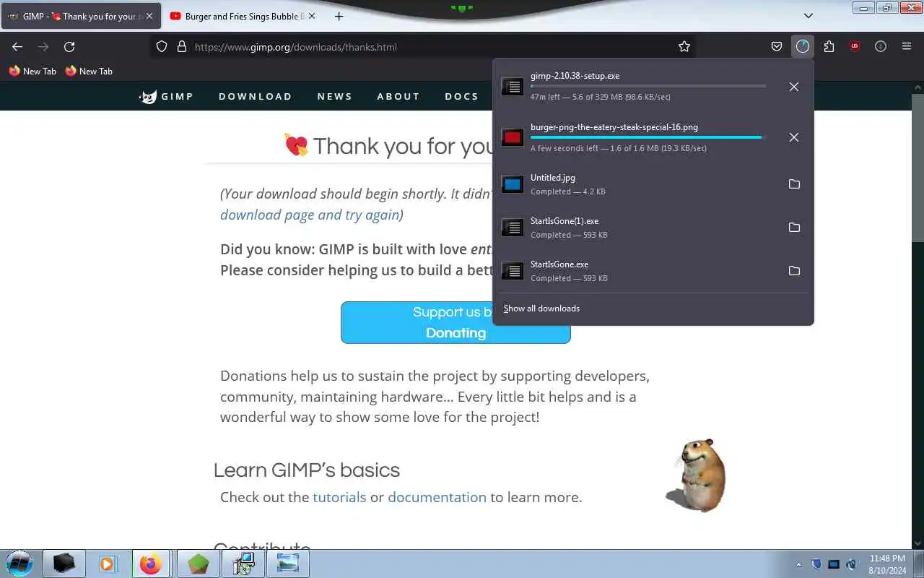Bookmark this page with the star

[x=684, y=46]
